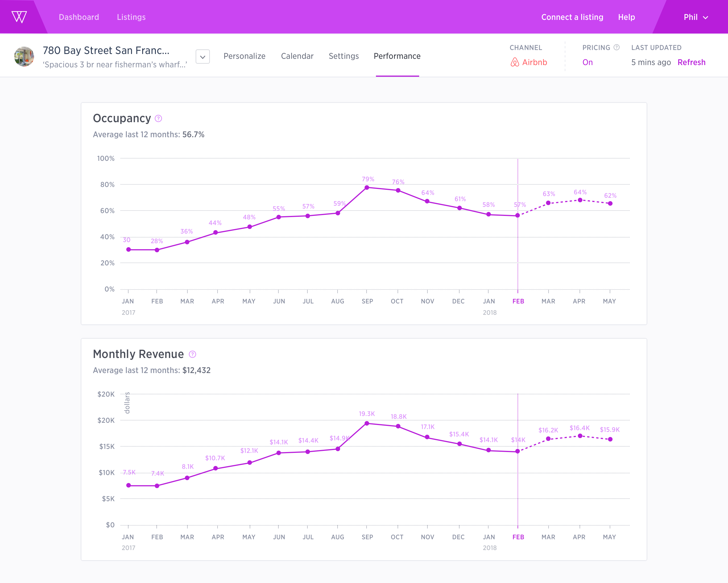
Task: Click the listing photo thumbnail
Action: coord(24,56)
